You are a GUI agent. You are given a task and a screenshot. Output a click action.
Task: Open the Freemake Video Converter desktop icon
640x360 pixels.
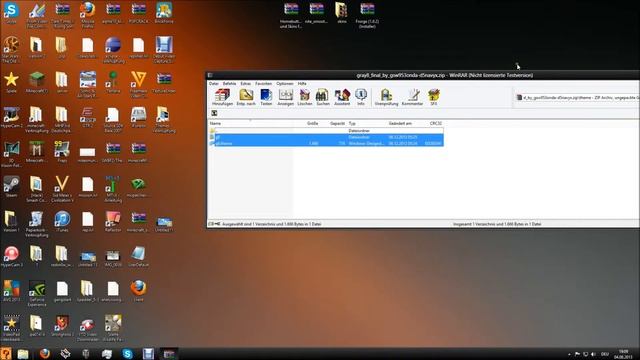pos(138,84)
